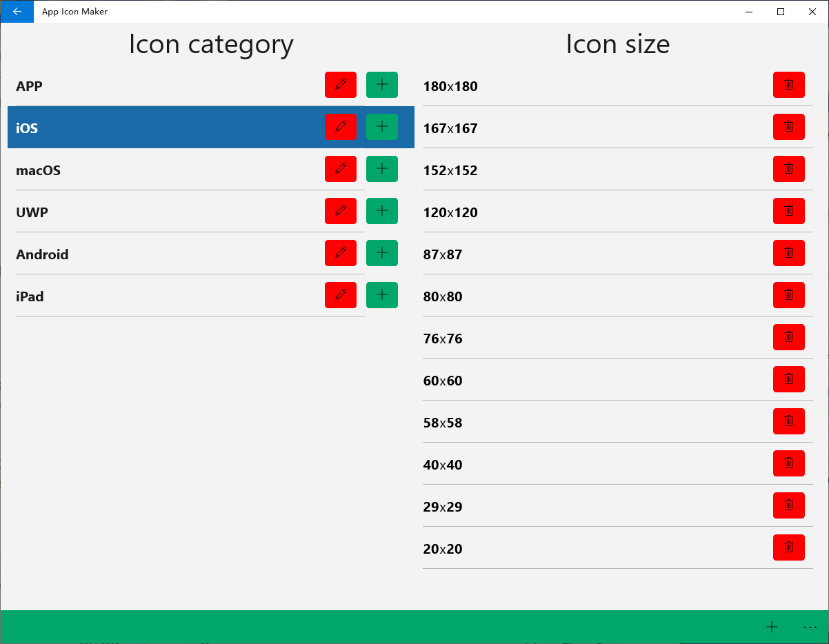The width and height of the screenshot is (829, 644).
Task: Choose the UWP category
Action: pos(190,212)
